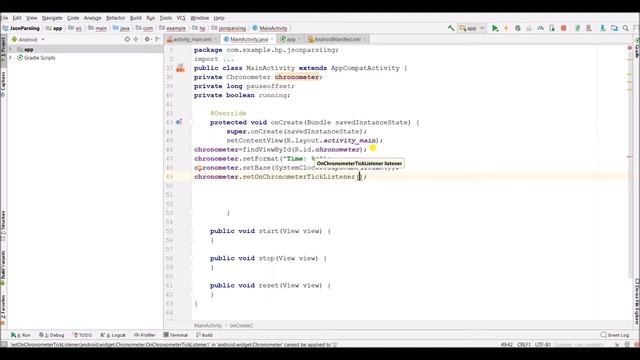Click the Structure side panel tab
640x360 pixels.
point(3,225)
